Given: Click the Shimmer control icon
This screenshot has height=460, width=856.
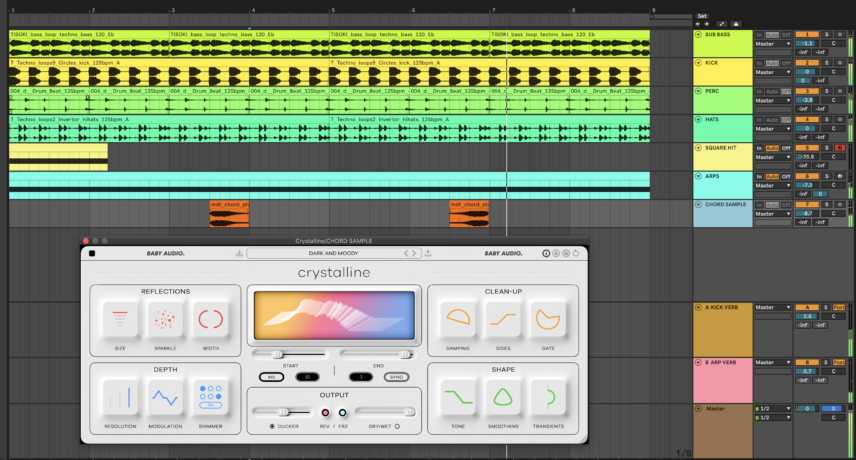Looking at the screenshot, I should click(x=210, y=397).
